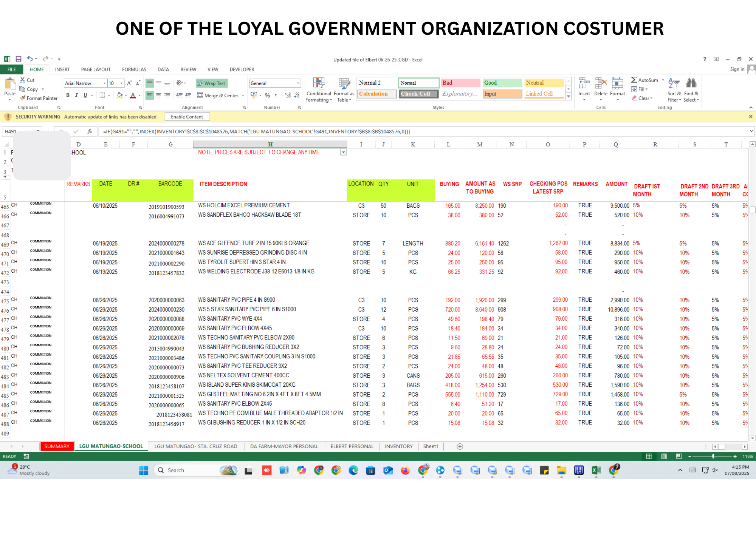Apply the Calculation cell style
Image resolution: width=756 pixels, height=534 pixels.
pyautogui.click(x=377, y=94)
